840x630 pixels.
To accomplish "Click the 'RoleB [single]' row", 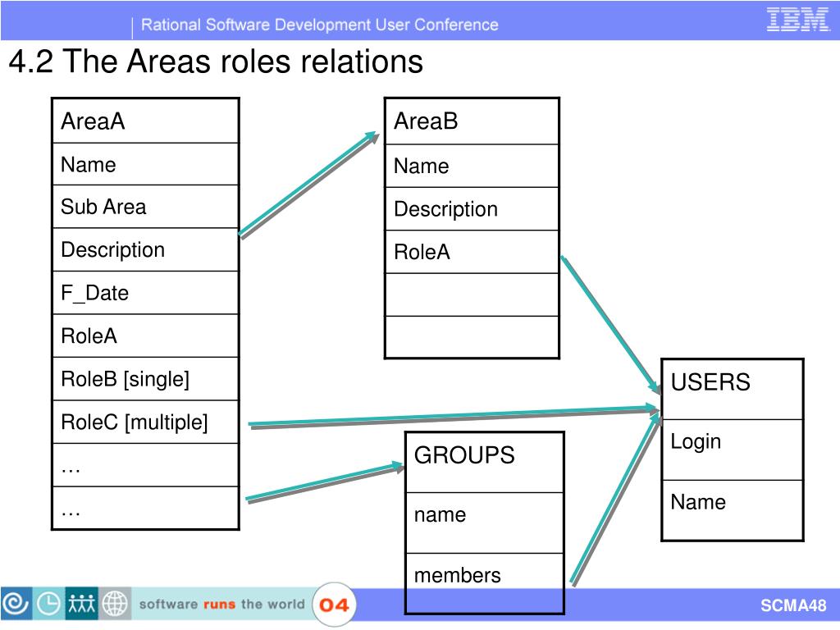I will coord(145,379).
